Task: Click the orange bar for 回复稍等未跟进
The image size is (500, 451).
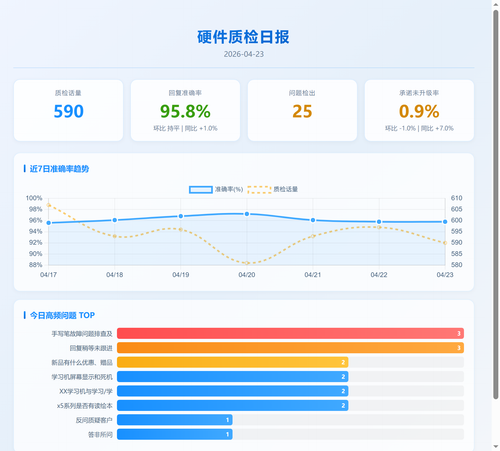Action: (x=290, y=348)
